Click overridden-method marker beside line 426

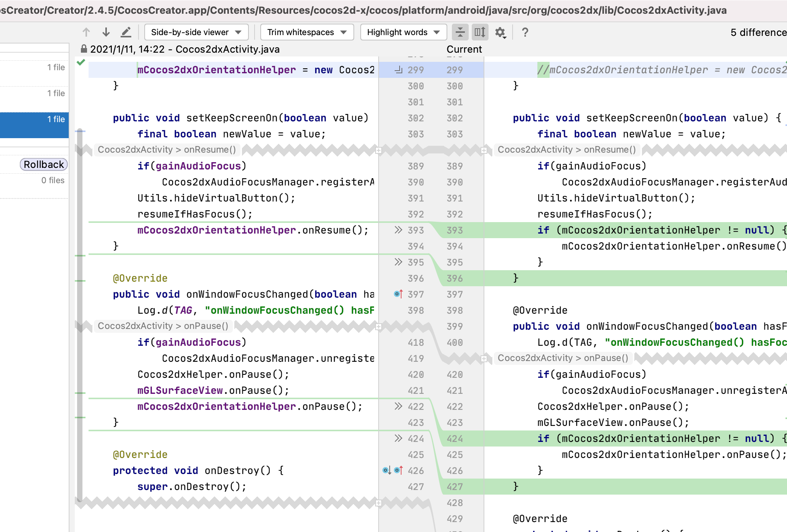point(386,470)
